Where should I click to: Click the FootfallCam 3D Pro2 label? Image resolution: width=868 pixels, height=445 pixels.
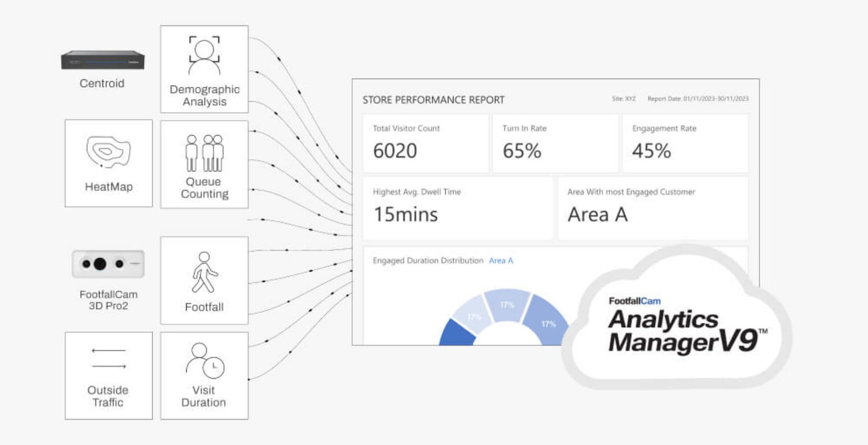[108, 300]
